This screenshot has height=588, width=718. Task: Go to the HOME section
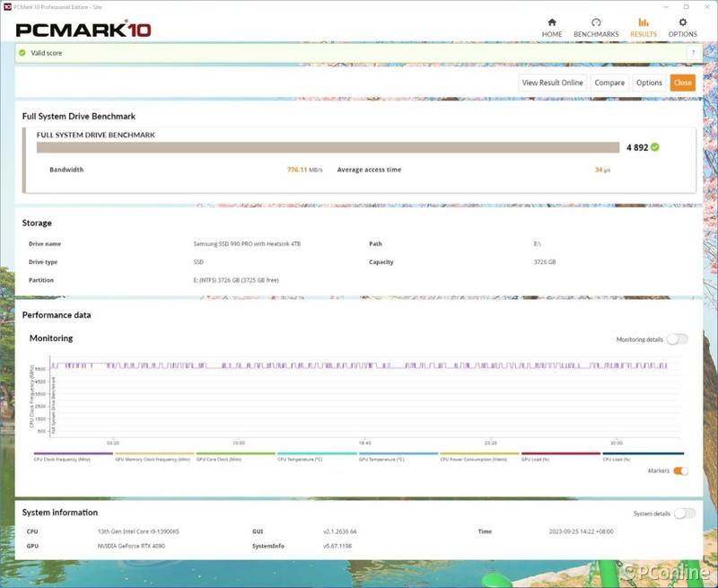(x=552, y=27)
